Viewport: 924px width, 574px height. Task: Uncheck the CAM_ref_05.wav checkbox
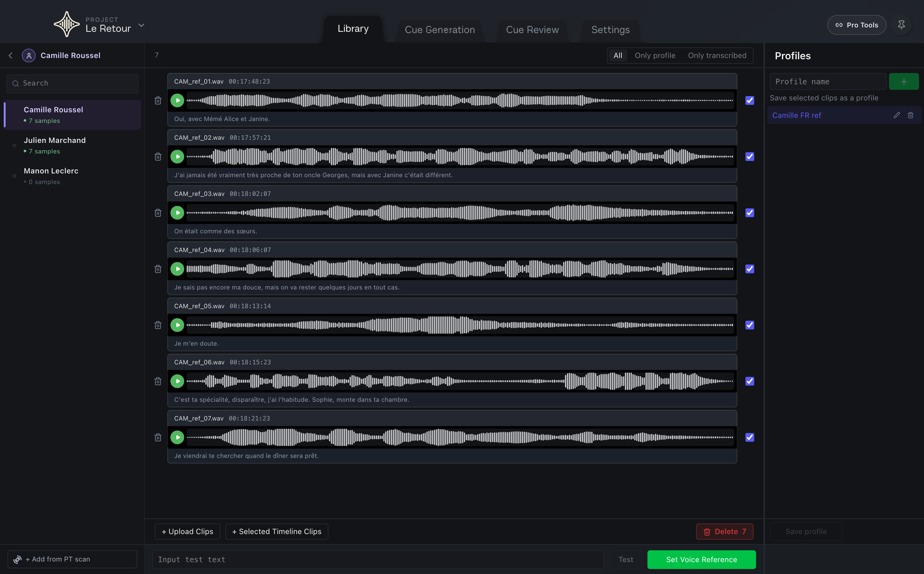750,325
